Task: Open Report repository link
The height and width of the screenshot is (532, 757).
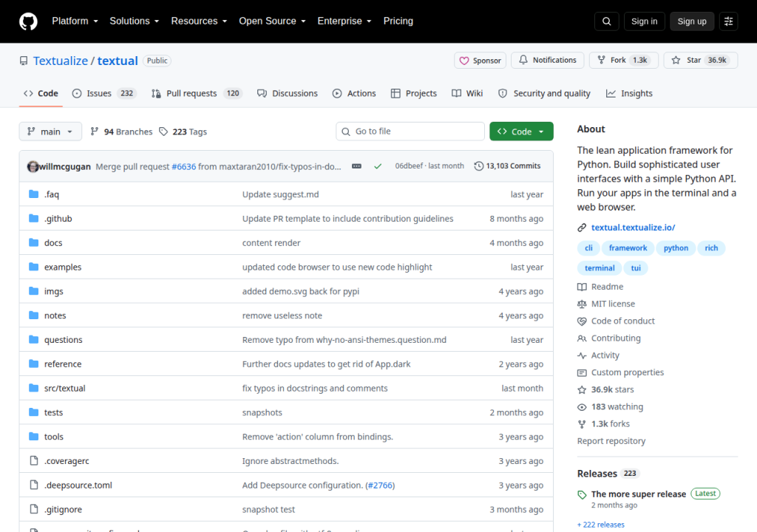Action: 611,441
